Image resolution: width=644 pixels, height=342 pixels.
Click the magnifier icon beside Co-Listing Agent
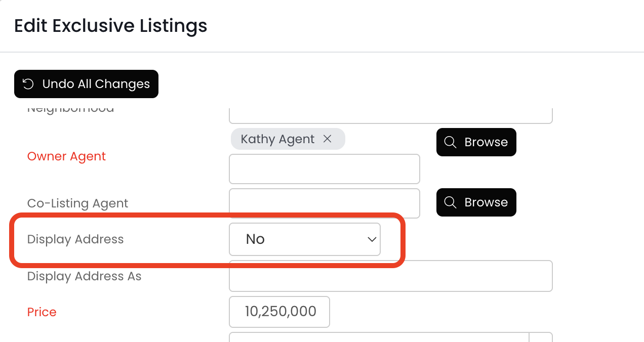pos(450,202)
